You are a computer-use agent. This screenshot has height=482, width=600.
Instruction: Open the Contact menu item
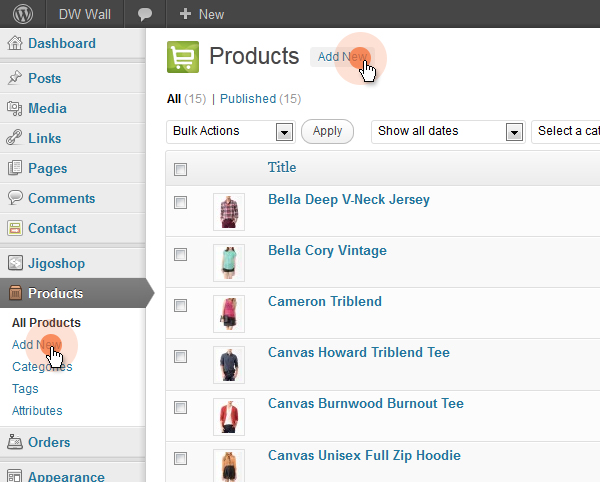click(x=52, y=228)
